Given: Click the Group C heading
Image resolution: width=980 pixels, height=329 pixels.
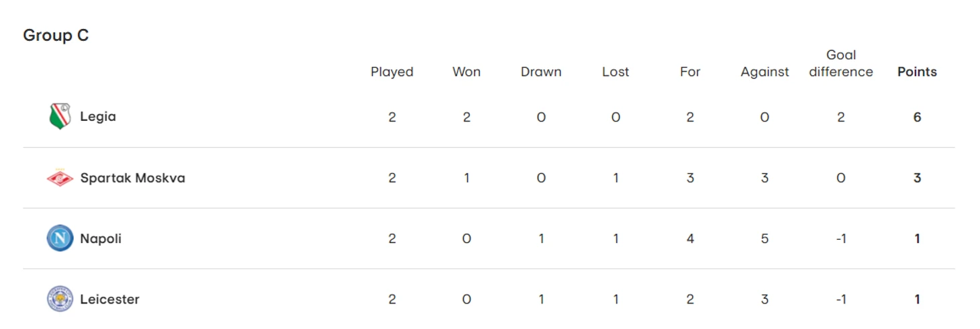Looking at the screenshot, I should click(x=56, y=36).
